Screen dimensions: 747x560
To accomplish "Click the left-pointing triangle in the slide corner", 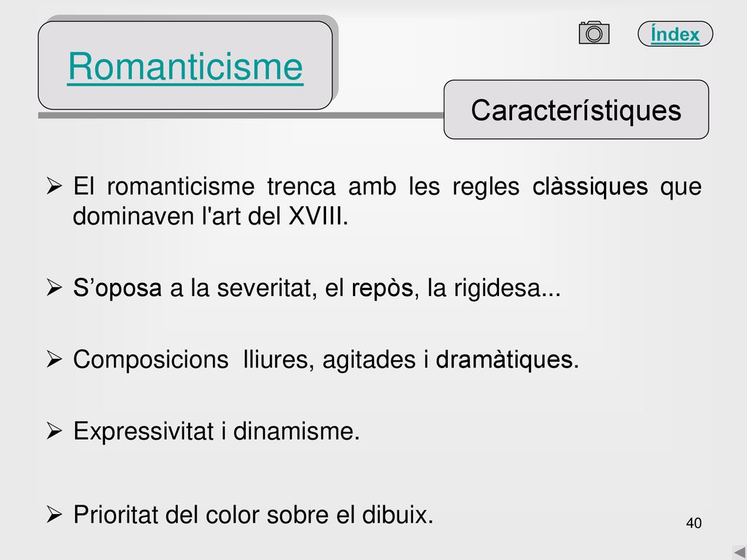I will 739,553.
